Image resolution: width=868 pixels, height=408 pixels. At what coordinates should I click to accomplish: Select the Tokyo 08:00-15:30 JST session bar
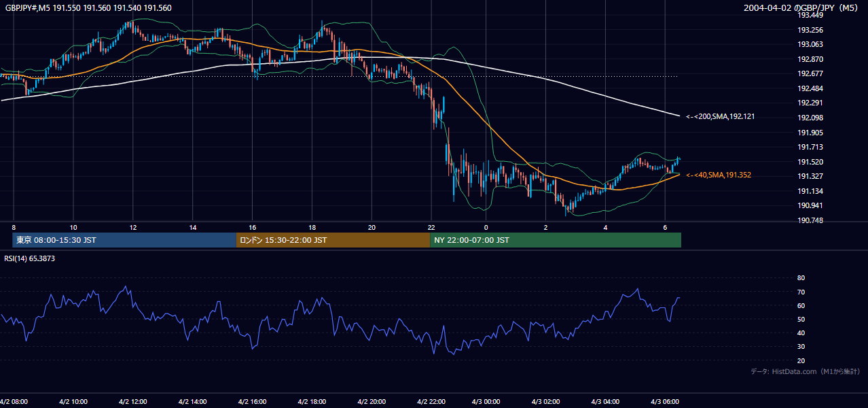click(124, 240)
